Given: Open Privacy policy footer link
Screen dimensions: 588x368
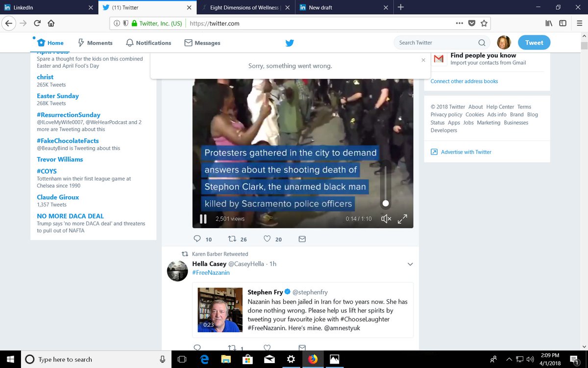Looking at the screenshot, I should pos(446,115).
